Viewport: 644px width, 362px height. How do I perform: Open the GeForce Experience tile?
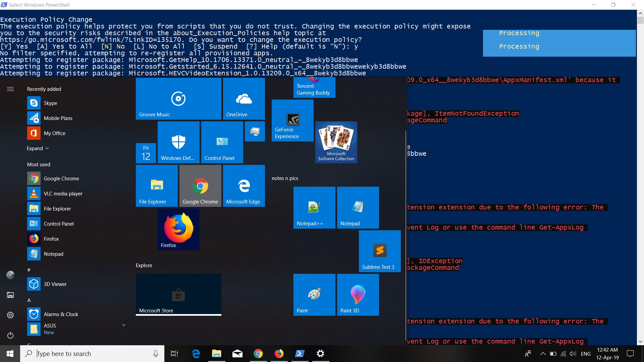coord(292,121)
